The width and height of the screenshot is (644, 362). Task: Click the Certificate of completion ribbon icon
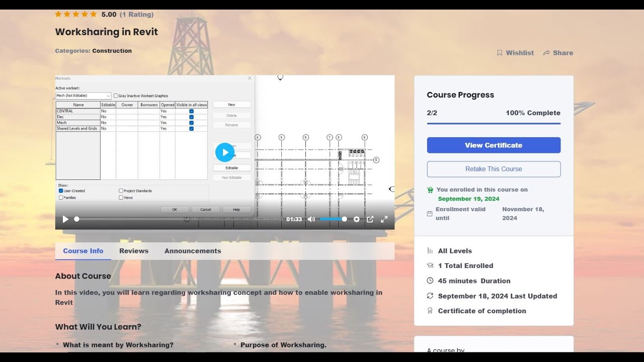click(x=430, y=311)
